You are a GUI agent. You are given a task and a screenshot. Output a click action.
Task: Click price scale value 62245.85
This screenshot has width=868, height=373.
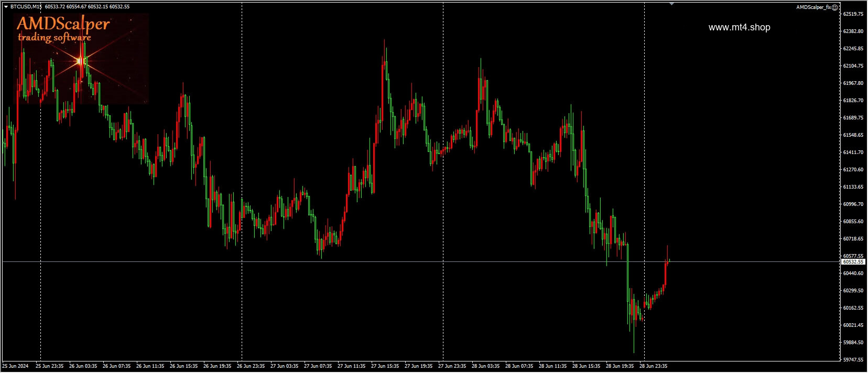pyautogui.click(x=853, y=49)
